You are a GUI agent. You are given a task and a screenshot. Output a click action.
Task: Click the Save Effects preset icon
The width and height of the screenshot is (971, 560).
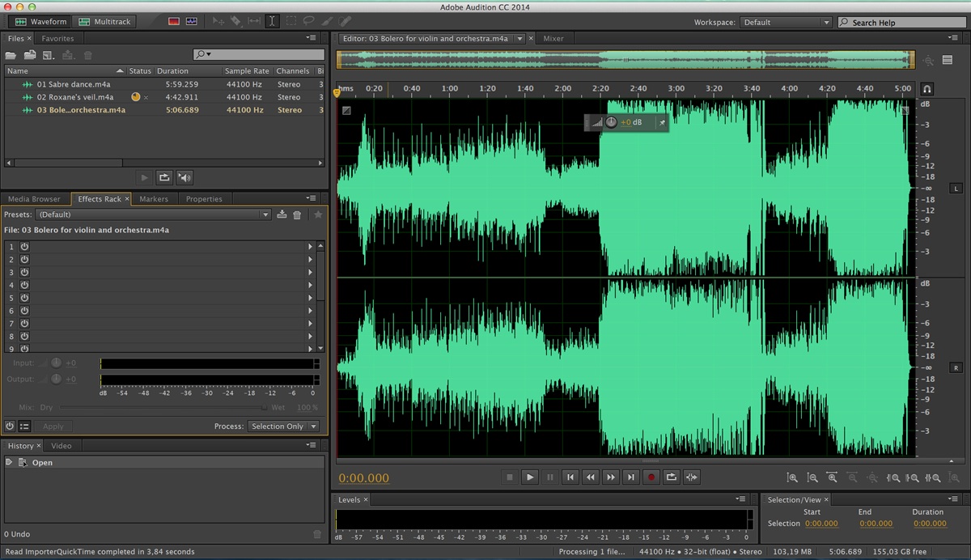[282, 214]
